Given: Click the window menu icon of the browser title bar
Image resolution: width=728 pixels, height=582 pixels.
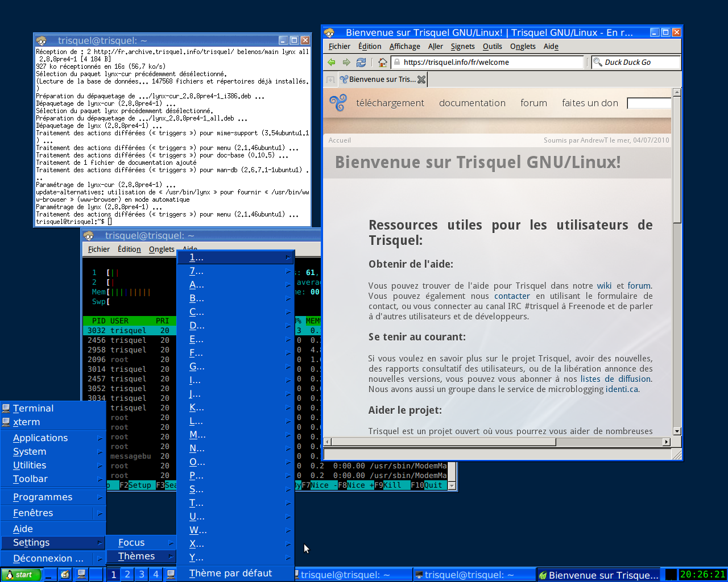Looking at the screenshot, I should pyautogui.click(x=329, y=32).
